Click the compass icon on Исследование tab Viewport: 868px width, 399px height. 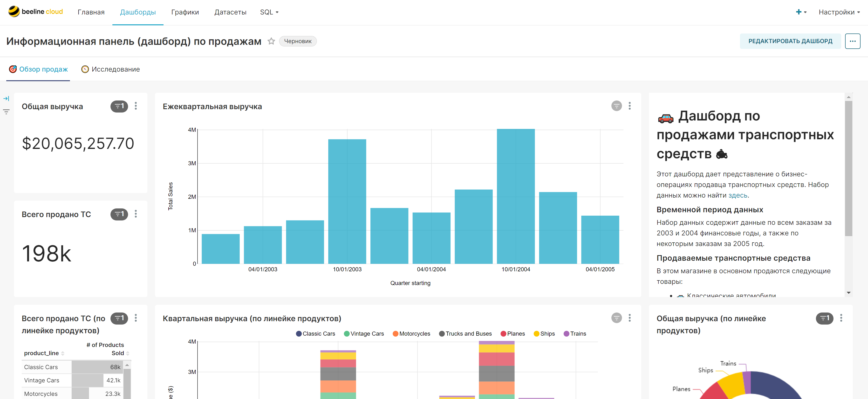point(85,69)
